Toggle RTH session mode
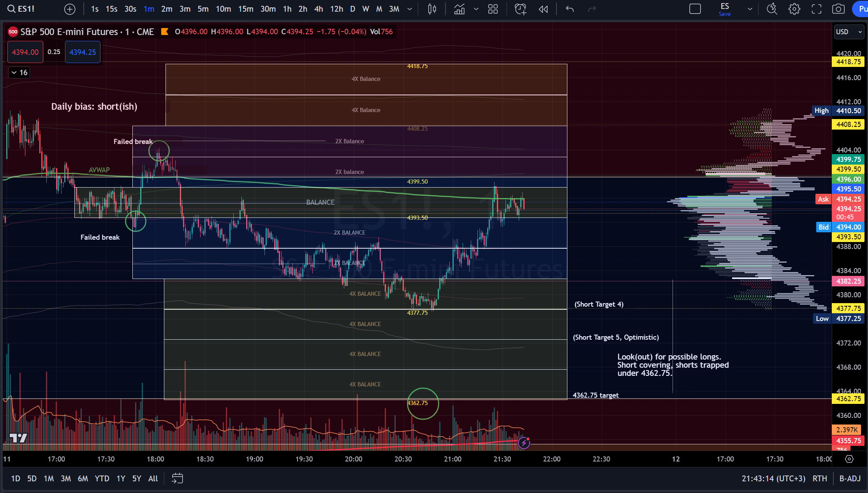Screen dimensions: 868x493 pyautogui.click(x=820, y=478)
